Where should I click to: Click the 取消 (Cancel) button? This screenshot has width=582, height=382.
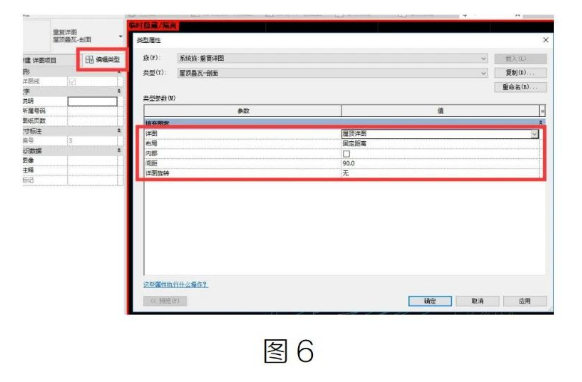(477, 301)
